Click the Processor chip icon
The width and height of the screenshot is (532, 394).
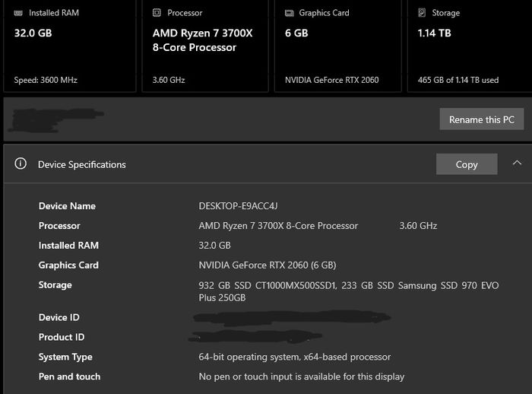157,13
